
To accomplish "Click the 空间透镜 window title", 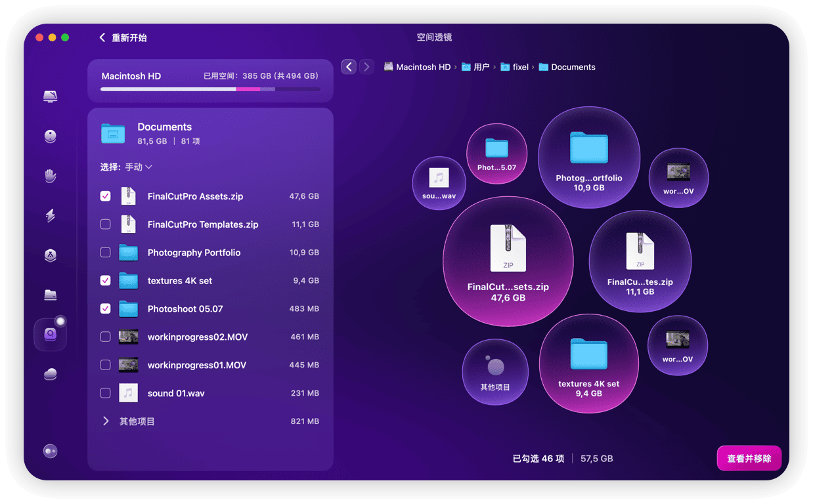I will [x=434, y=37].
